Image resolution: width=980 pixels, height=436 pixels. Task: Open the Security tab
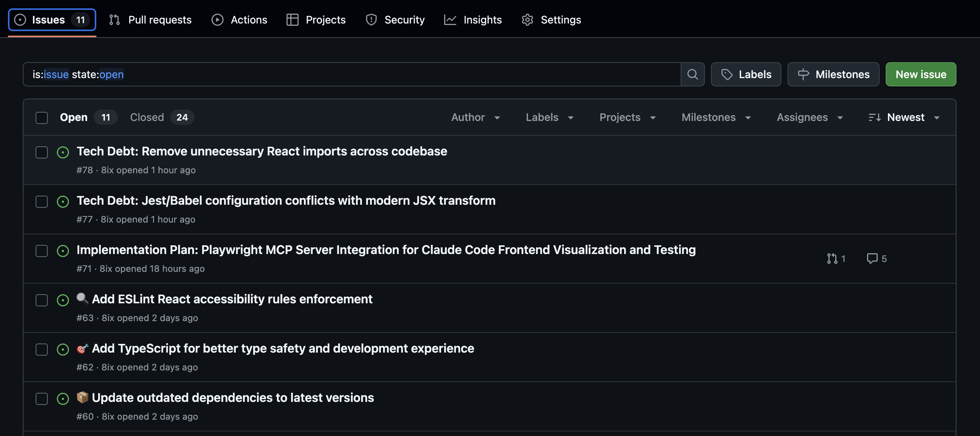tap(395, 19)
